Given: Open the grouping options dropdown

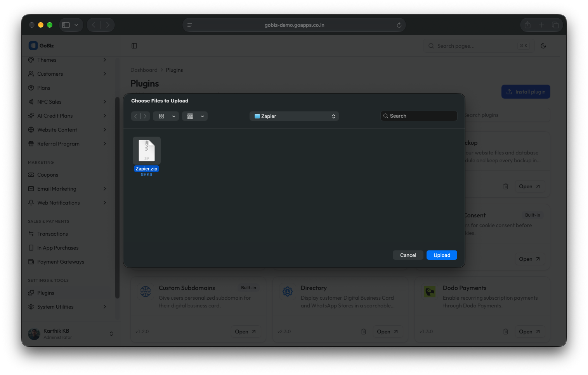Looking at the screenshot, I should [x=194, y=116].
